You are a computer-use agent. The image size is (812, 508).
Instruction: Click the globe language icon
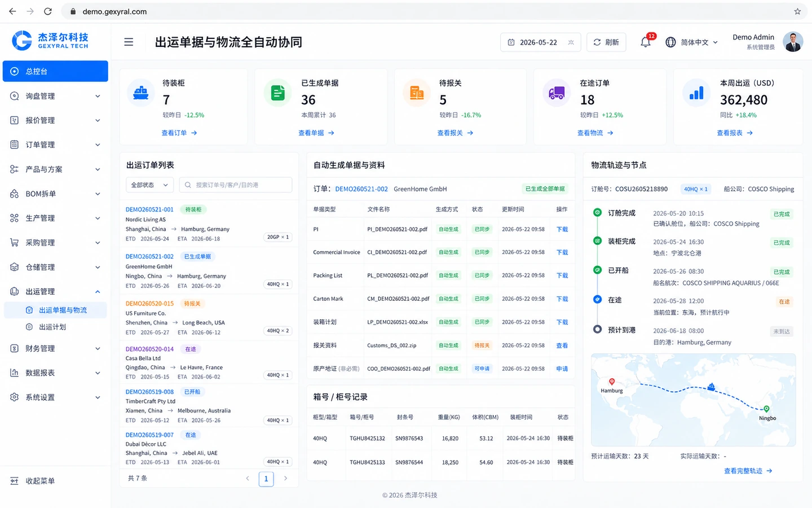click(x=670, y=42)
